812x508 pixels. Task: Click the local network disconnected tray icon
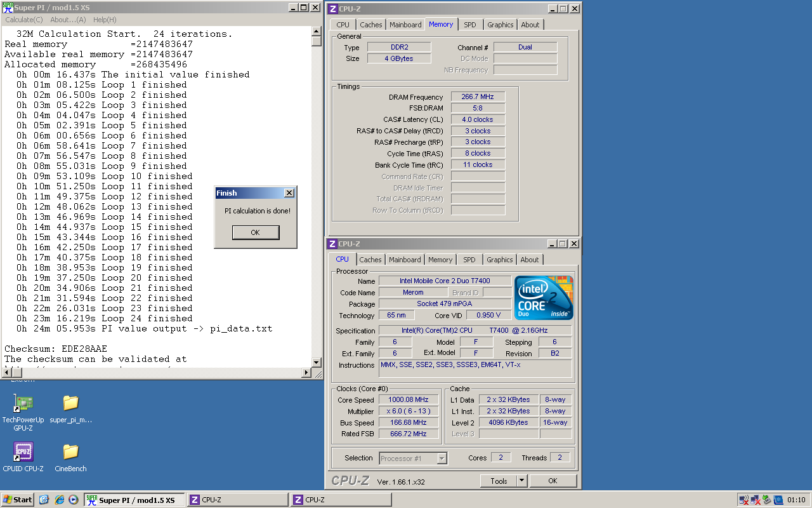tap(755, 500)
